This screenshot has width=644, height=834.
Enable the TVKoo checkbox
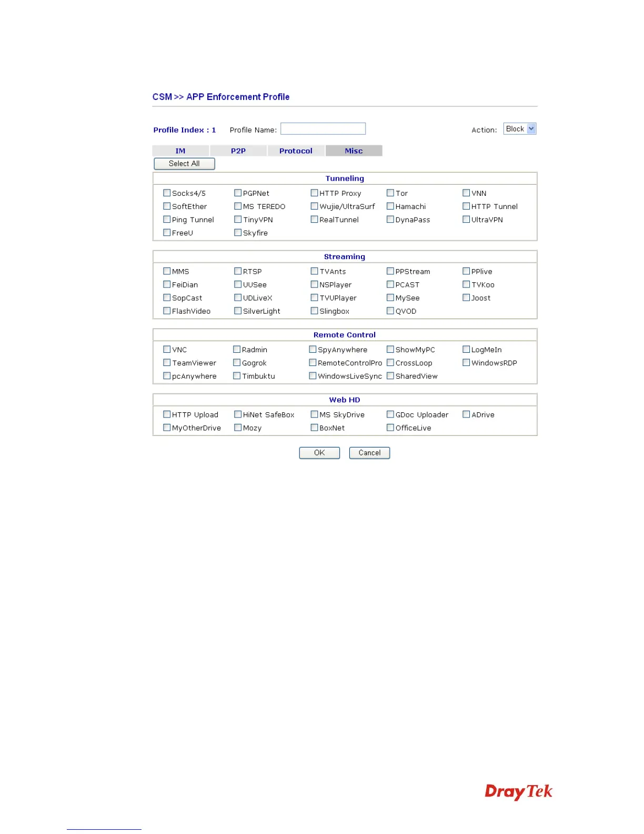tap(466, 284)
